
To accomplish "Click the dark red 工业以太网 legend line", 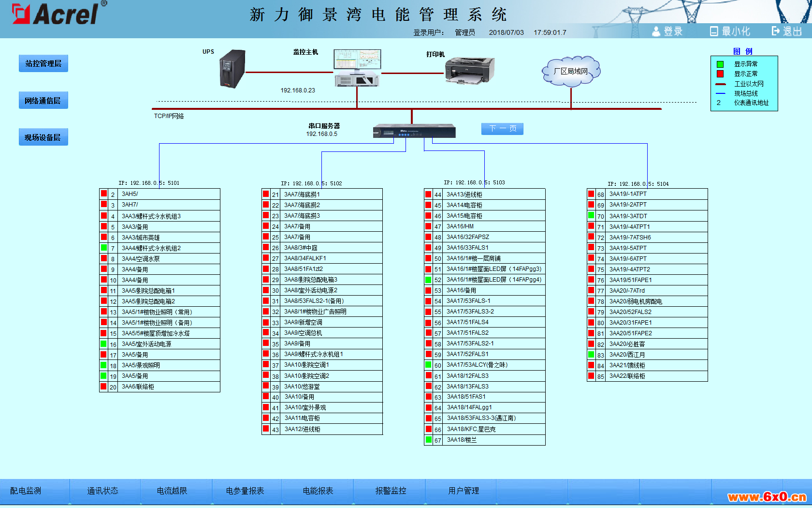I will click(721, 84).
